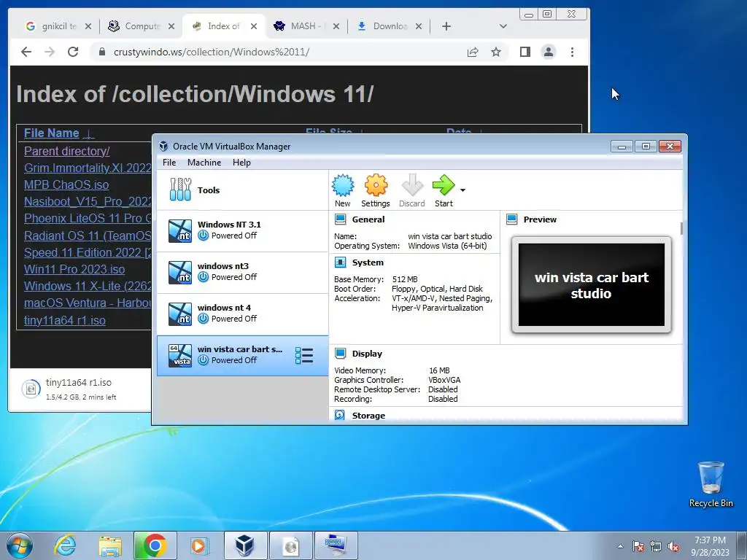Click the VirtualBox details pane scrollbar
The height and width of the screenshot is (560, 747).
click(x=682, y=228)
